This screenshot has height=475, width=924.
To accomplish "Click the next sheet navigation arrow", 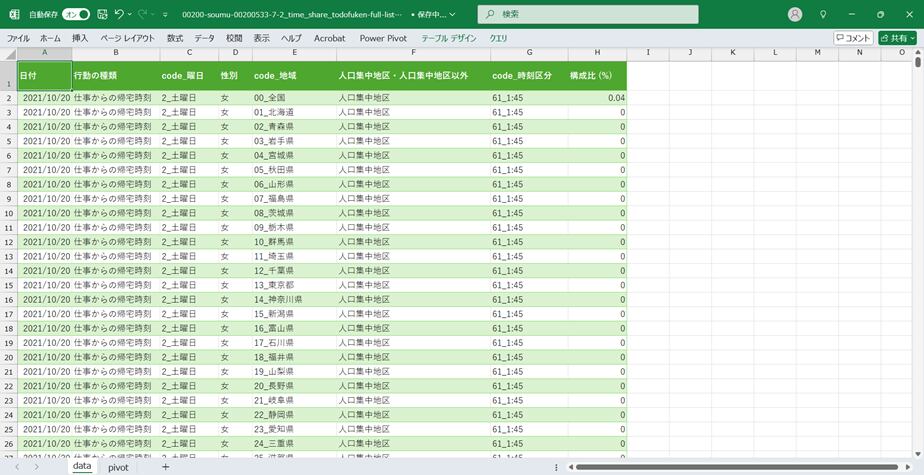I will [37, 467].
